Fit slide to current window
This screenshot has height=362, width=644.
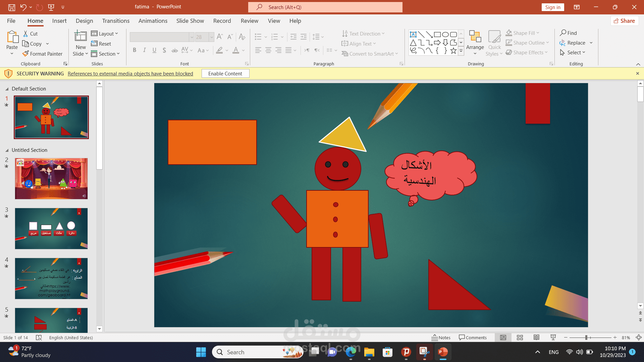click(639, 338)
